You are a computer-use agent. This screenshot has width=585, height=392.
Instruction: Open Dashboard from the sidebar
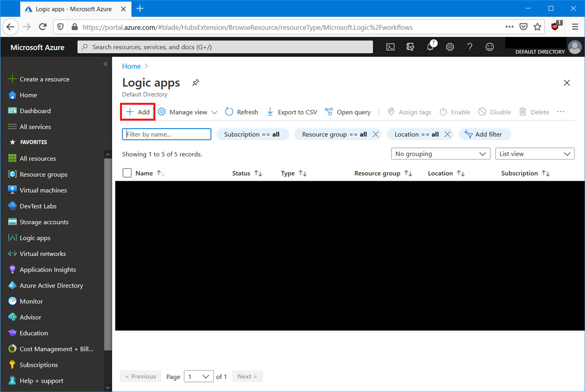coord(29,111)
